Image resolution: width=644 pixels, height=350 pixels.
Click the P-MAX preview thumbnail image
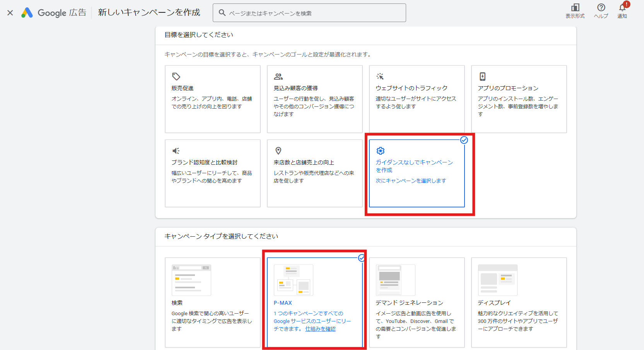pos(293,280)
